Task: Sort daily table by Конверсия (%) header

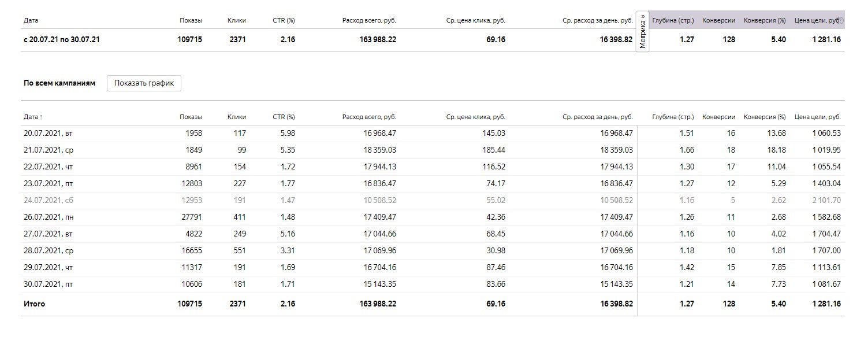Action: tap(765, 117)
